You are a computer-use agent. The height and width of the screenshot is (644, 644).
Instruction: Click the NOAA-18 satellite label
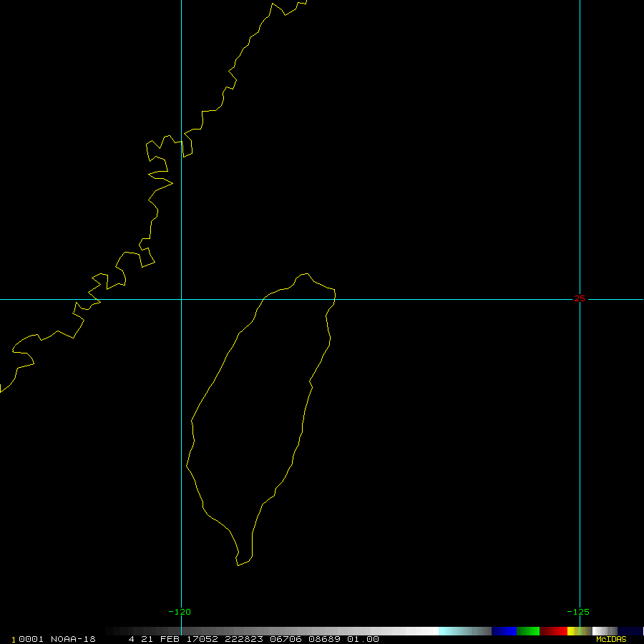73,639
